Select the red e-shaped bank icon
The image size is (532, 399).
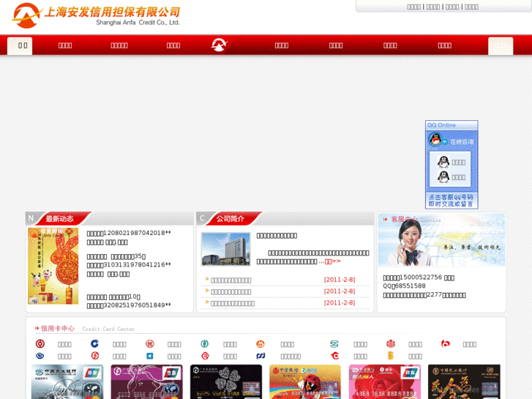pos(334,356)
